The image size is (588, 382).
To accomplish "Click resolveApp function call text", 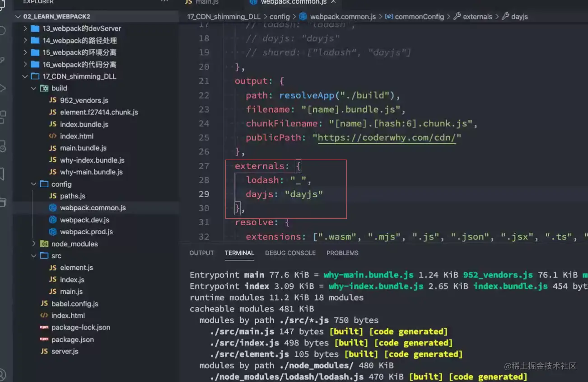I will (307, 95).
